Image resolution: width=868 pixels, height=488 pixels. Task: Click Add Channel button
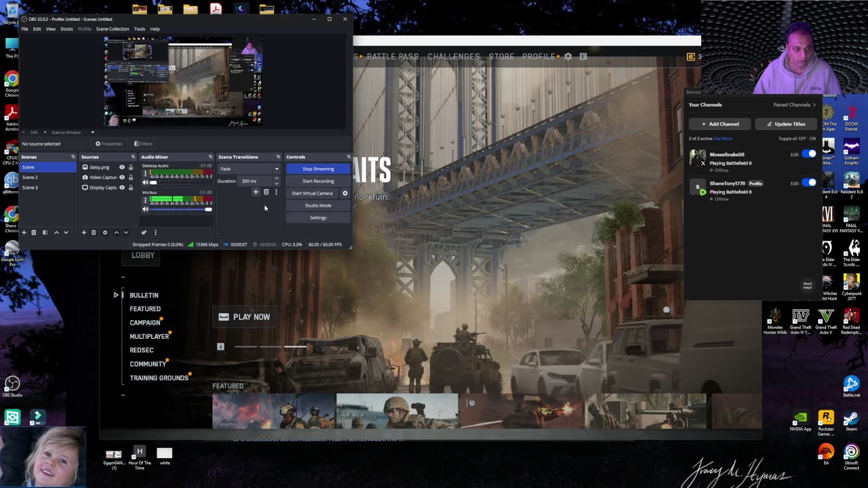(720, 124)
